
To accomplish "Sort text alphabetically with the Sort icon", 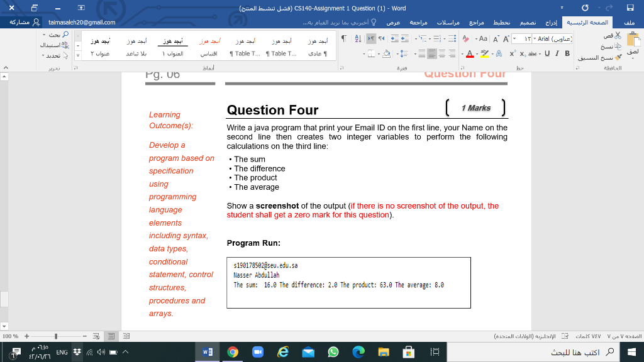I will [x=358, y=39].
